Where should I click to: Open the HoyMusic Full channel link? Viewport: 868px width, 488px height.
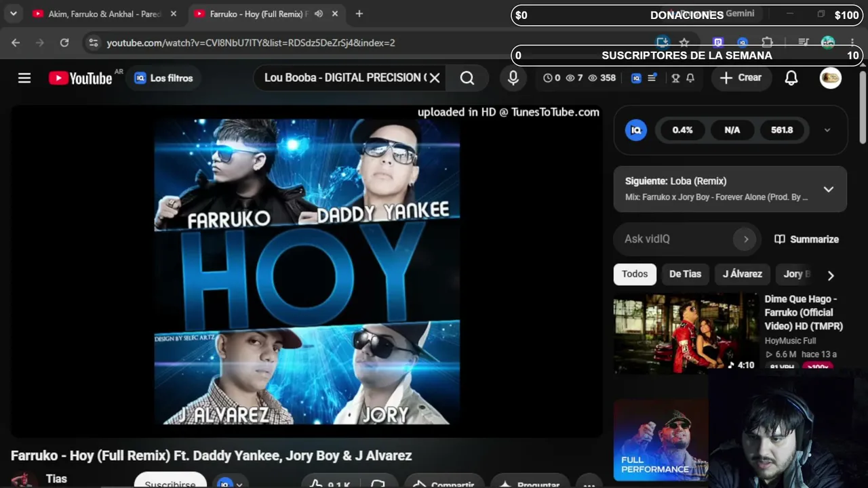[x=790, y=341]
